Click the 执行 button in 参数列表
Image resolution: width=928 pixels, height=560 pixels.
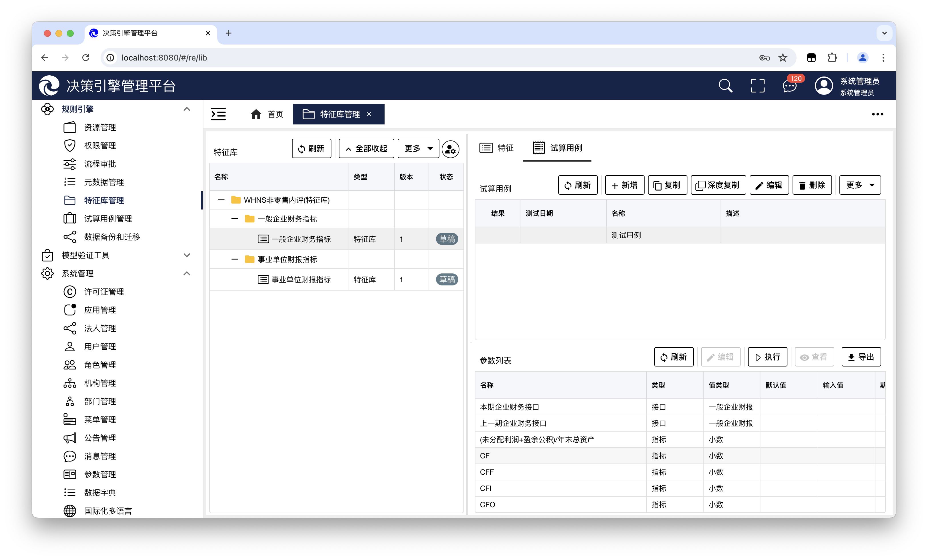(767, 357)
